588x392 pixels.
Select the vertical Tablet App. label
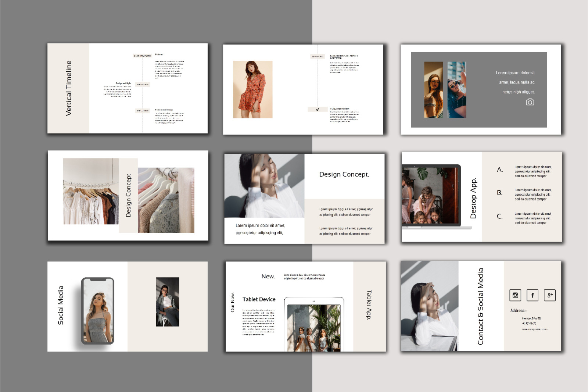[369, 305]
